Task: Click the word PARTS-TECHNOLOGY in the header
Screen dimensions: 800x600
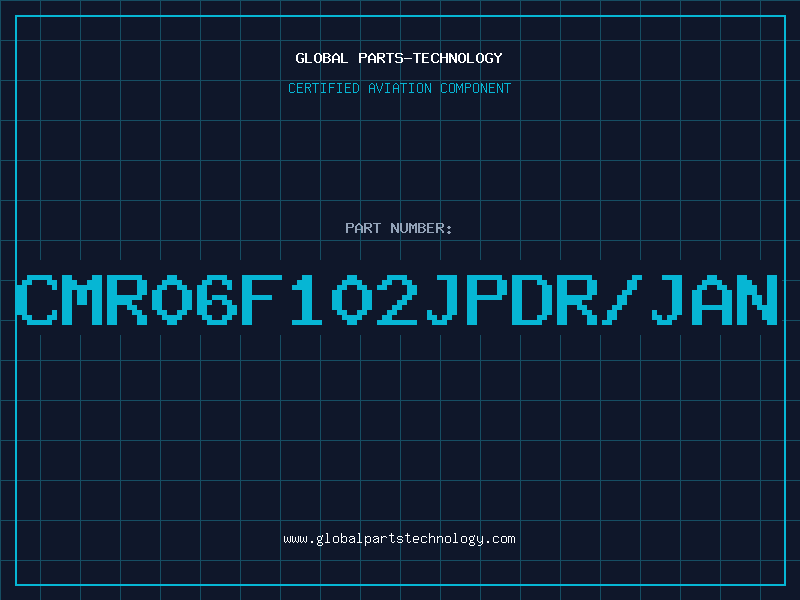Action: coord(431,58)
